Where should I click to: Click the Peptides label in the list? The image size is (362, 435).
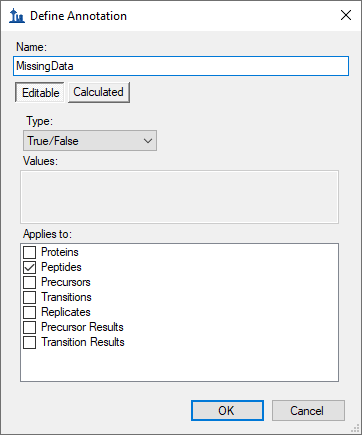[x=61, y=267]
